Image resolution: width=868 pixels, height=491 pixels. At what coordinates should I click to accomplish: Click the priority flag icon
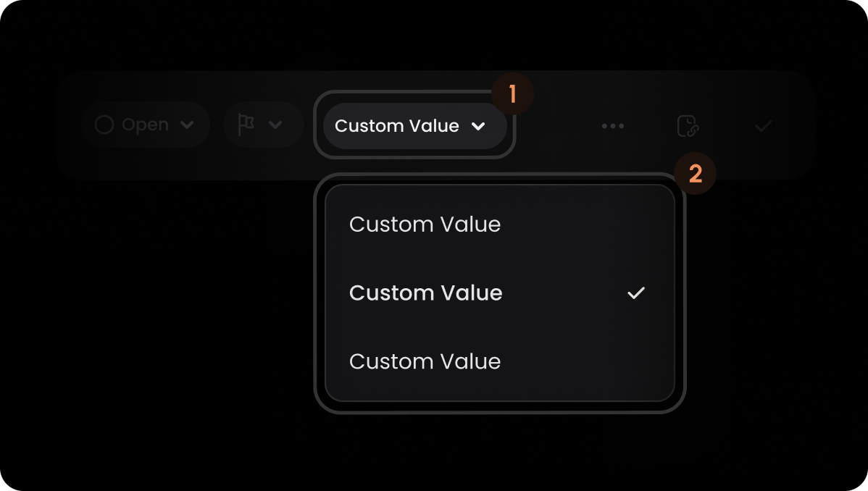(246, 125)
